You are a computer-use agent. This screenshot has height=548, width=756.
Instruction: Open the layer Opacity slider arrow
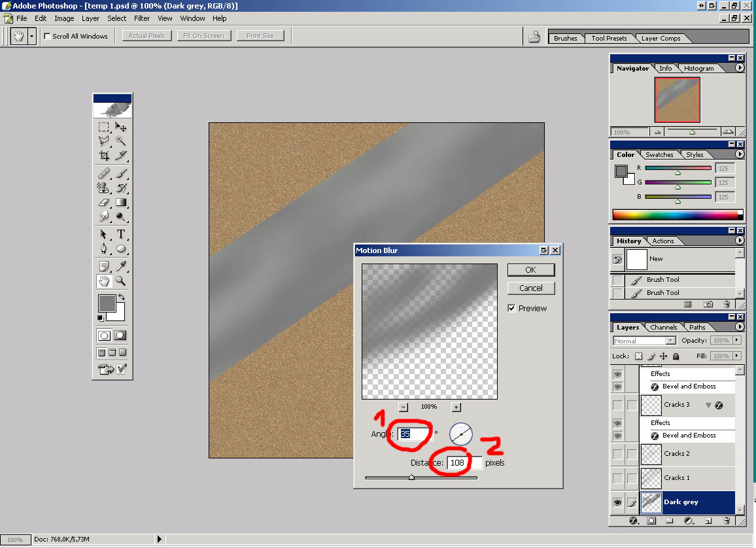[738, 340]
